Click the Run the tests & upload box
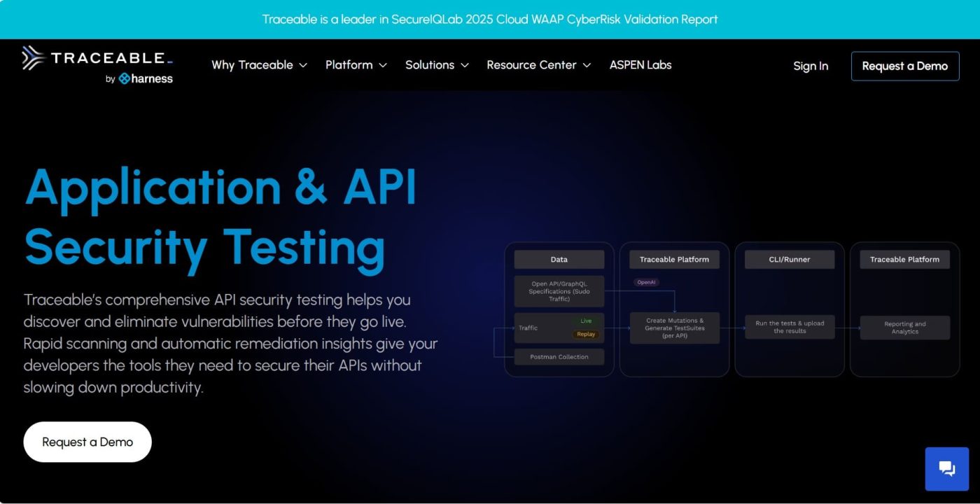Viewport: 980px width, 504px height. [790, 328]
